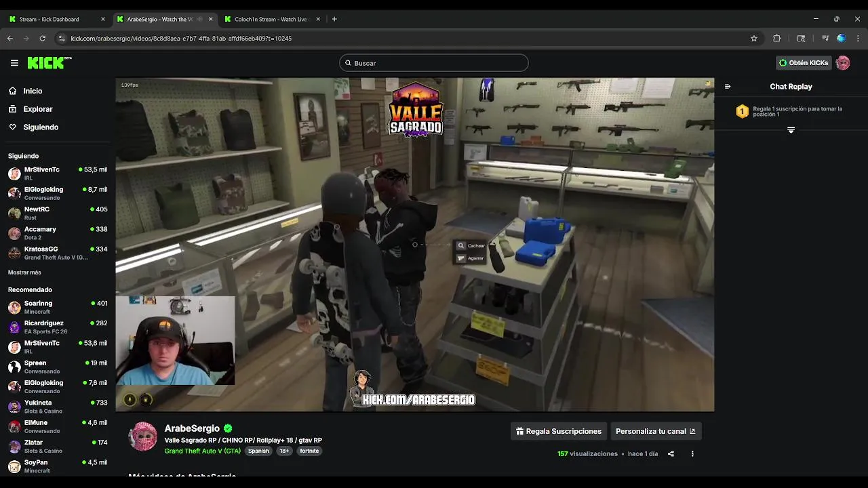This screenshot has height=488, width=868.
Task: Click the Kick logo
Action: [x=49, y=63]
